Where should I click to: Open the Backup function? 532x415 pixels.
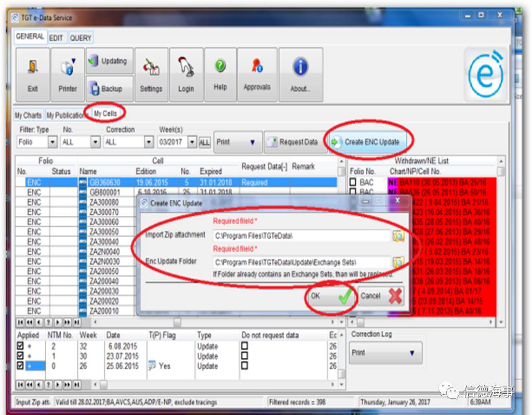[x=109, y=88]
